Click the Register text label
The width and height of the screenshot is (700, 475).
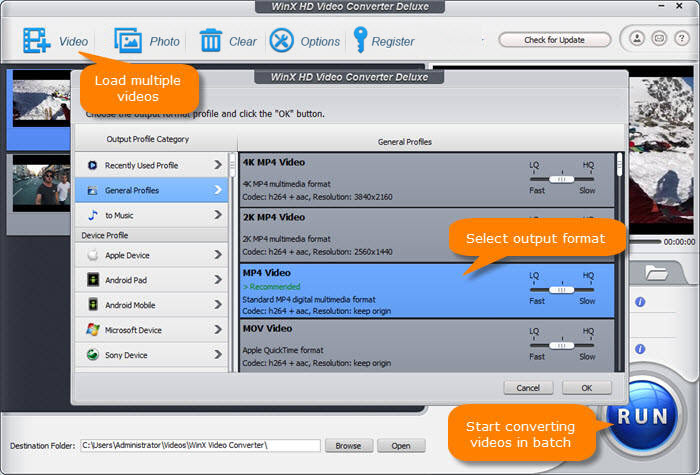pyautogui.click(x=393, y=42)
